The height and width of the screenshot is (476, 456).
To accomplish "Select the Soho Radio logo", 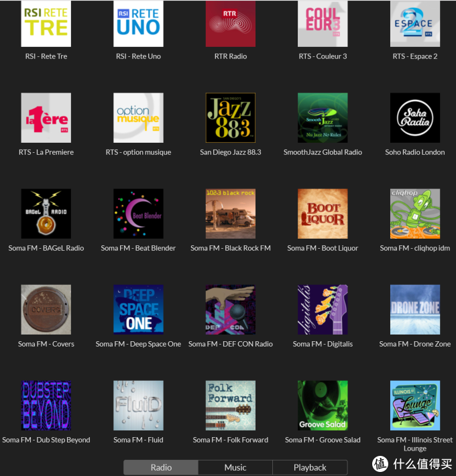I will pos(415,118).
